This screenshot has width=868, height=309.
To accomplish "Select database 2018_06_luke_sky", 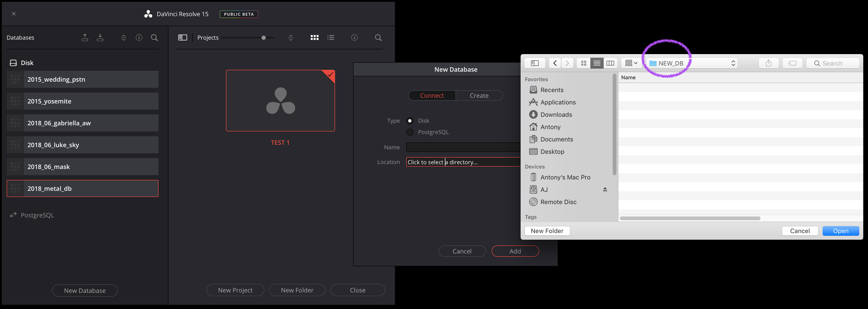I will point(83,145).
